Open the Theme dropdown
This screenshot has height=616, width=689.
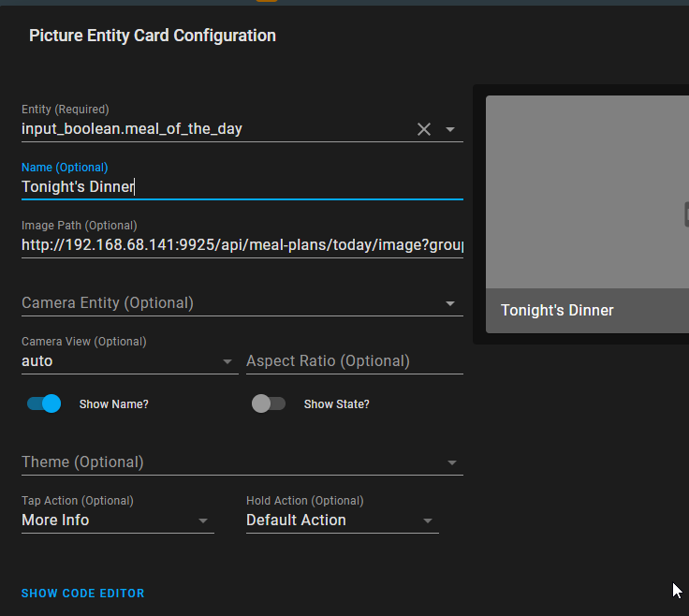click(x=242, y=462)
